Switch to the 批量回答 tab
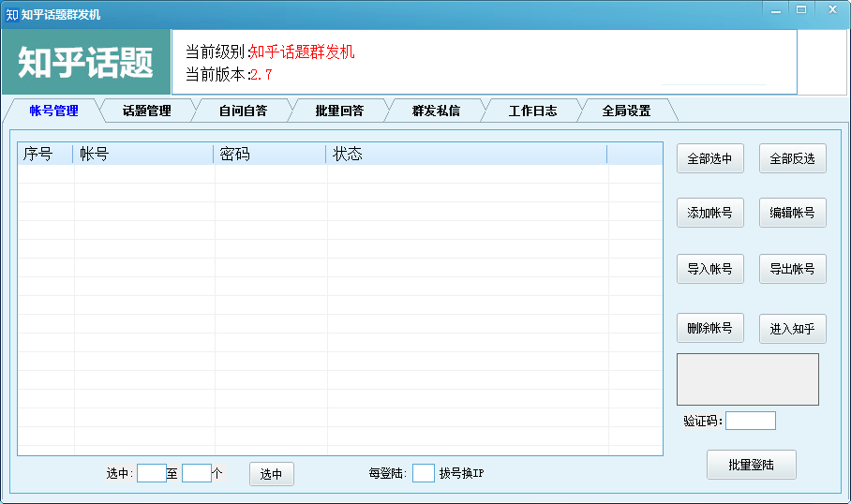Screen dimensions: 851x504 (x=340, y=111)
